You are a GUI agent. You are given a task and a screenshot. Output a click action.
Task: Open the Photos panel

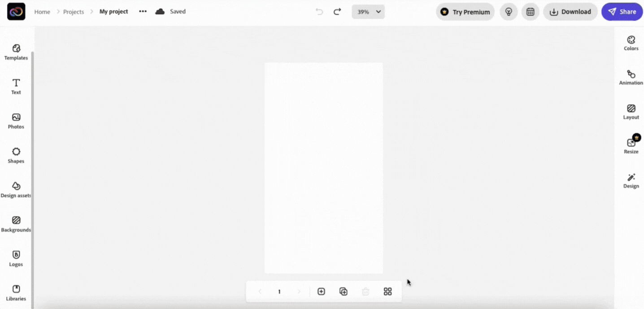click(16, 121)
